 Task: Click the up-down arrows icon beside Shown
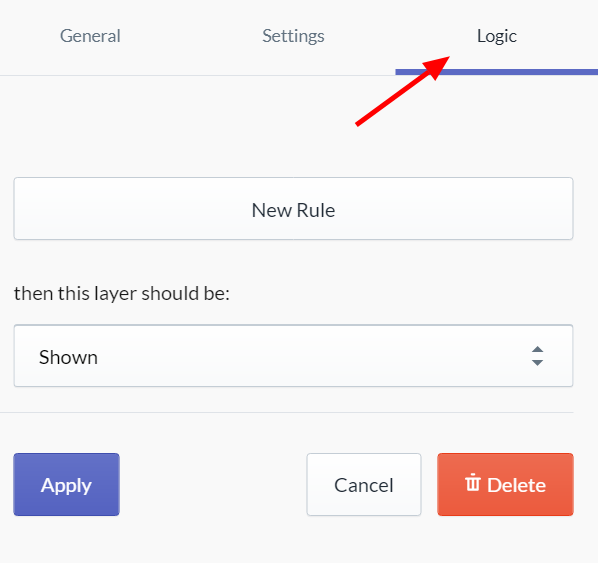tap(537, 356)
